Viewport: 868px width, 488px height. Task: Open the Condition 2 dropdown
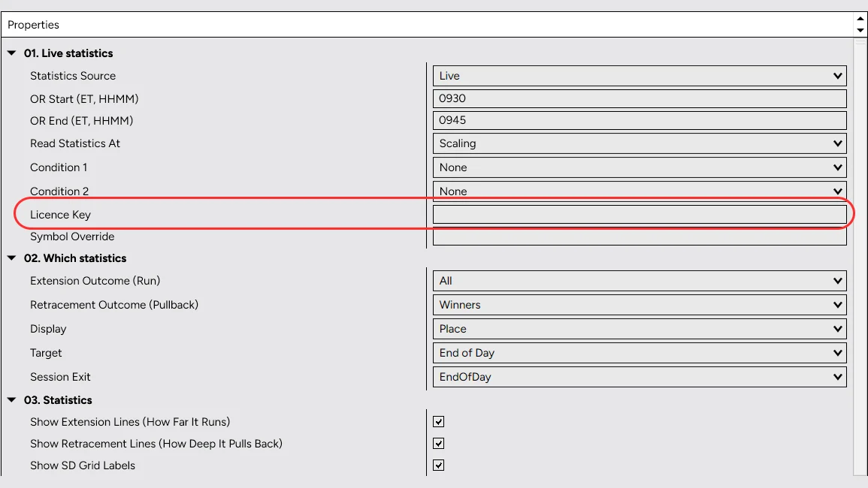point(640,191)
